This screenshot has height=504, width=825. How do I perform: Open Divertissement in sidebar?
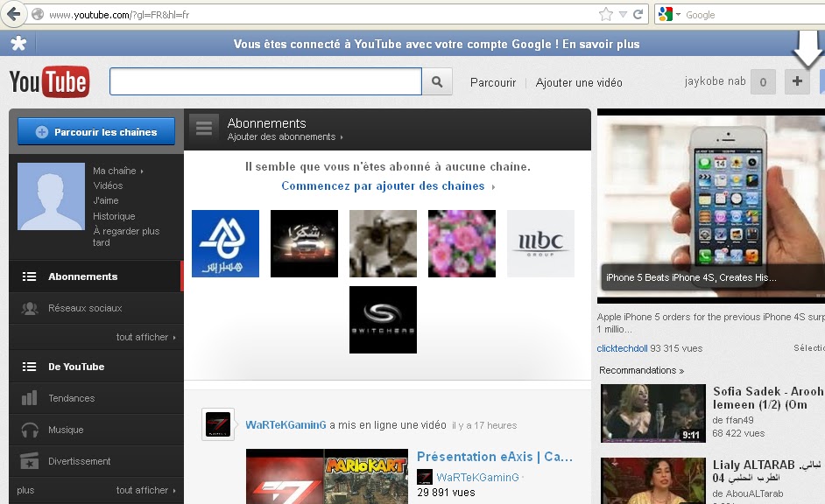click(x=96, y=461)
